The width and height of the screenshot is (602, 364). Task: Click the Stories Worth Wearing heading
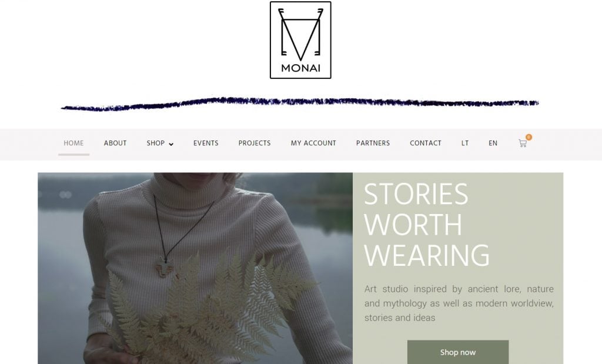coord(427,225)
